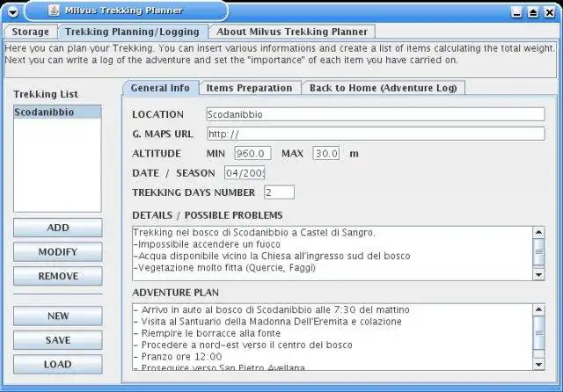Open the window menu arrow in title bar
This screenshot has height=392, width=563.
[12, 12]
